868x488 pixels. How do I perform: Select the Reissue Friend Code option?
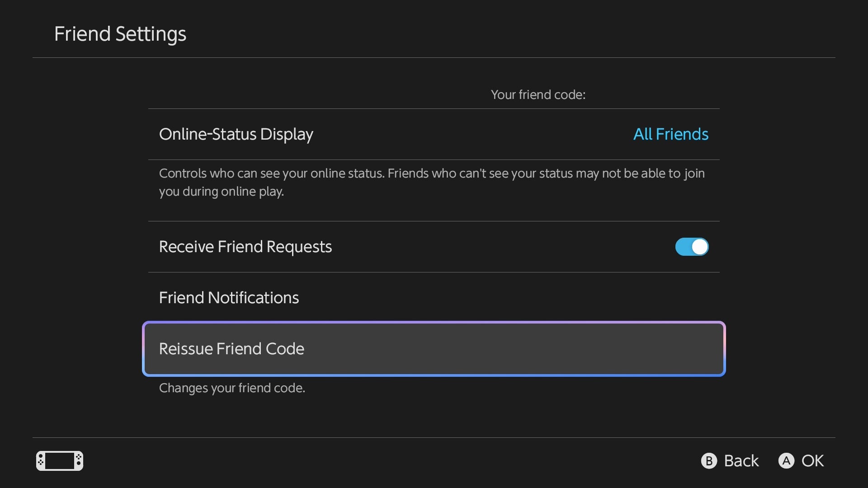pos(231,349)
